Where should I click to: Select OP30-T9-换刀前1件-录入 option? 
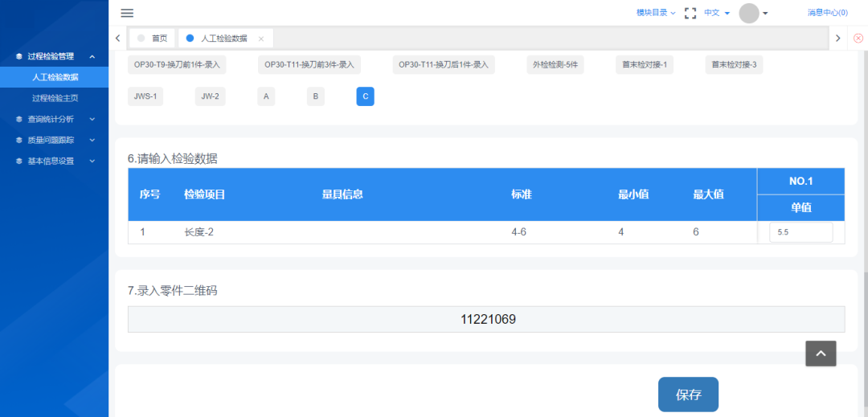coord(177,65)
